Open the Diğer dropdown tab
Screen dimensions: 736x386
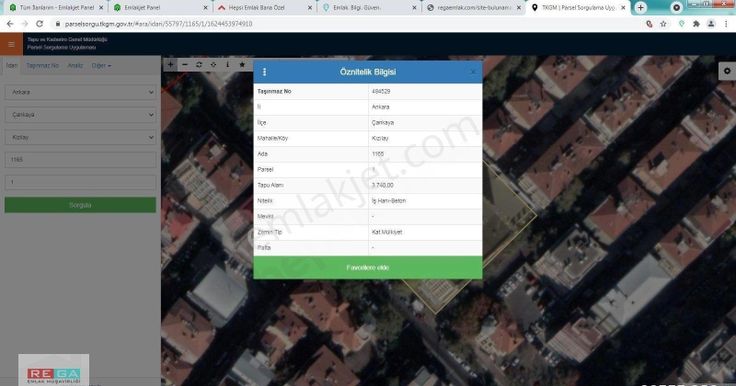pos(101,66)
